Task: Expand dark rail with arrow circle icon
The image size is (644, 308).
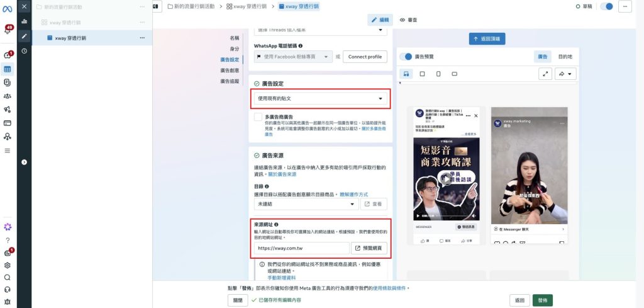Action: click(x=25, y=162)
